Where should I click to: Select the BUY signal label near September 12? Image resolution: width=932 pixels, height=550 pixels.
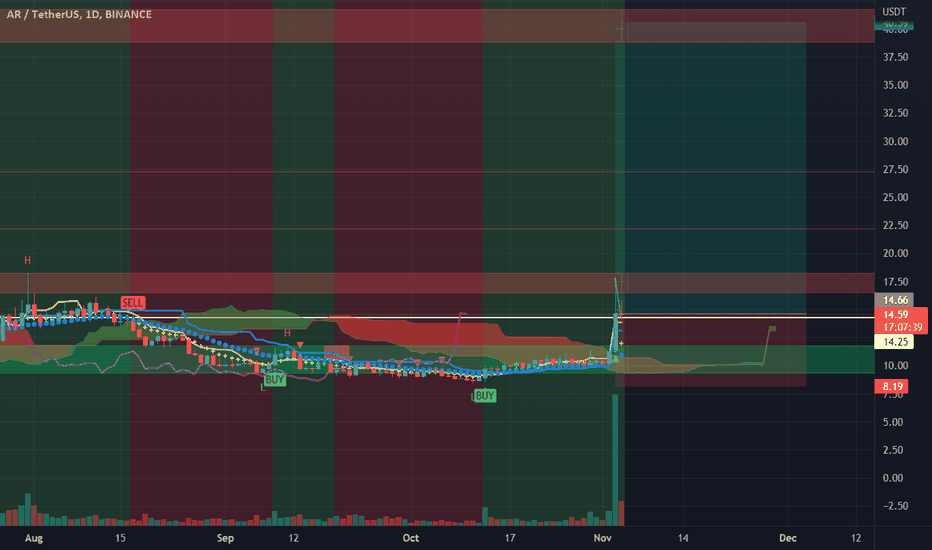point(275,379)
